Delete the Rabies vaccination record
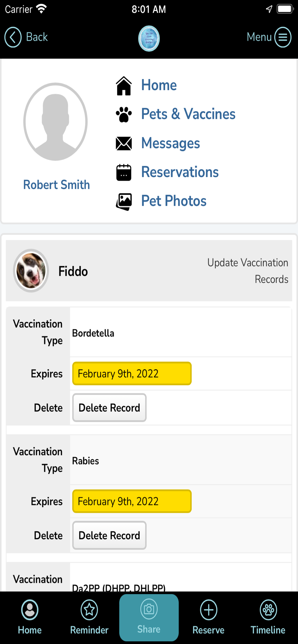The image size is (298, 644). (x=109, y=535)
